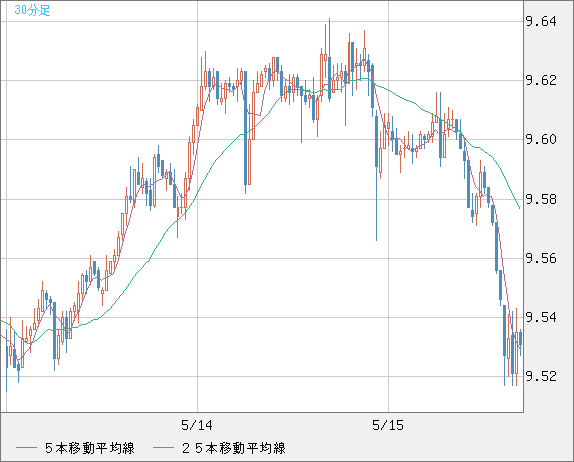The image size is (574, 462).
Task: Click the 9.62 price axis label
Action: click(541, 80)
